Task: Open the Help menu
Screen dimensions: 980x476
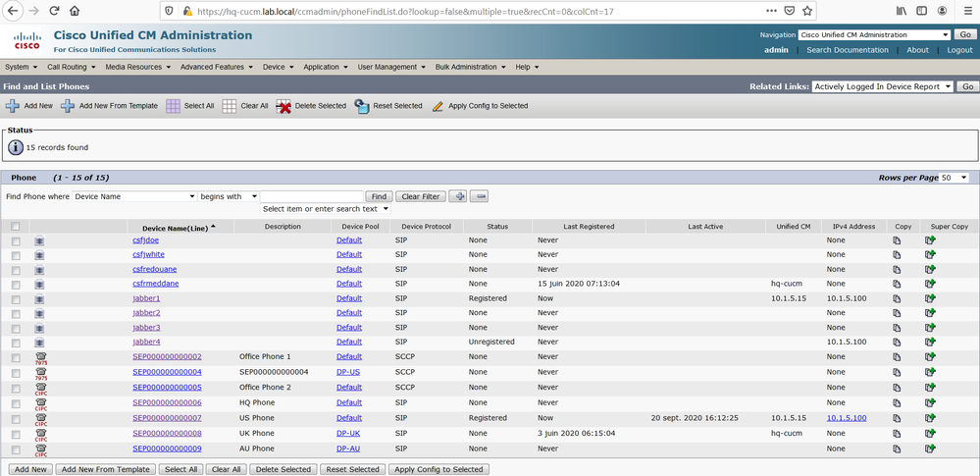Action: [x=527, y=67]
